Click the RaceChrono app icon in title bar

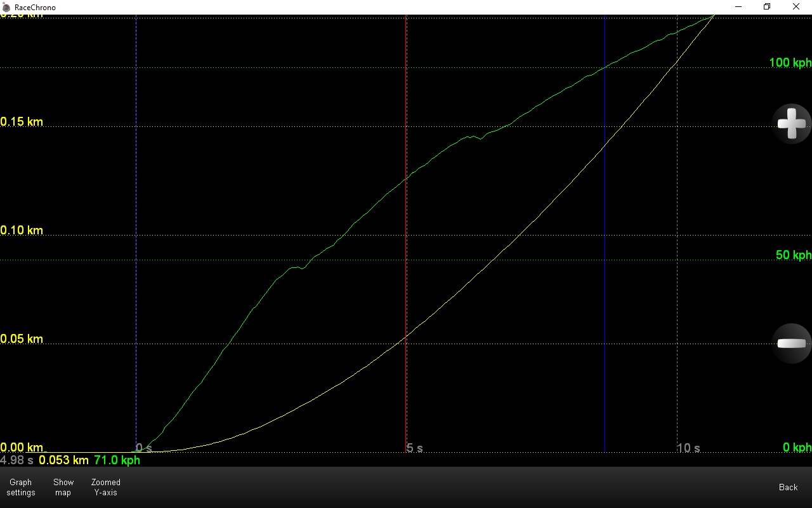[6, 7]
